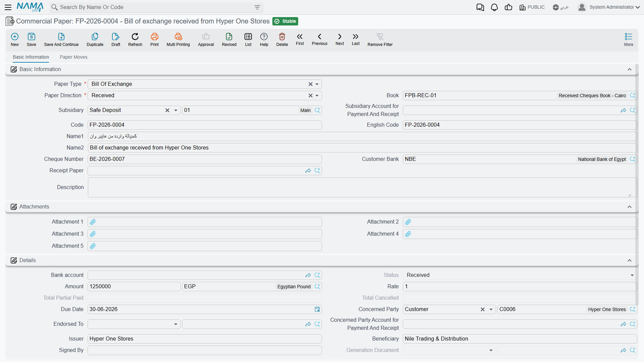Duplicate this commercial paper
This screenshot has width=644, height=362.
coord(95,40)
